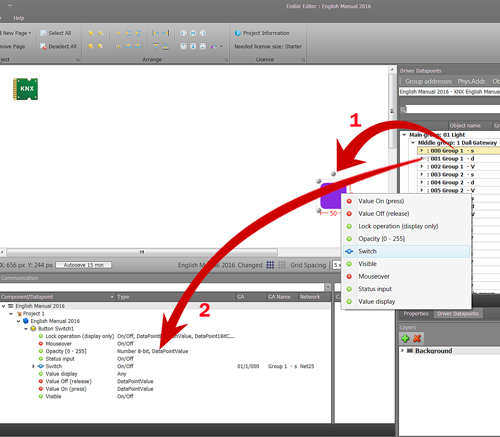Delete layer with red X icon
Screen dimensions: 500x437
pos(417,338)
